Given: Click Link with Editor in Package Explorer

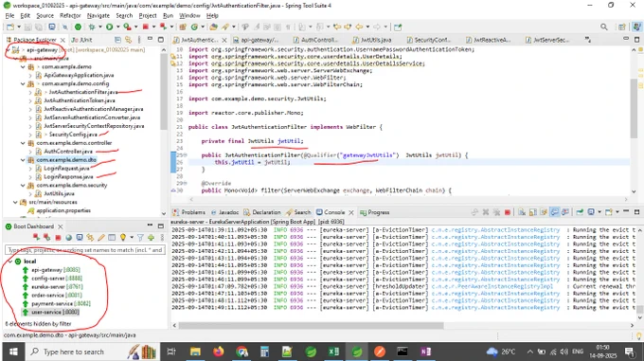Looking at the screenshot, I should [x=129, y=40].
